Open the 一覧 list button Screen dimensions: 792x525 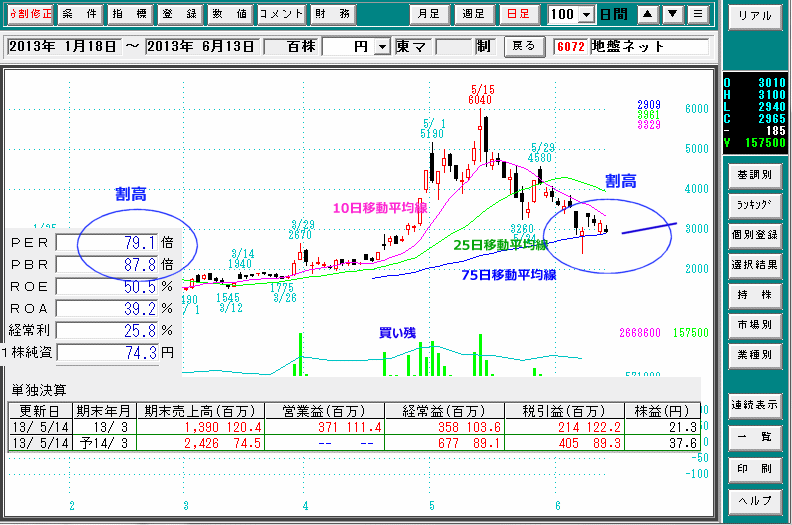[x=755, y=437]
